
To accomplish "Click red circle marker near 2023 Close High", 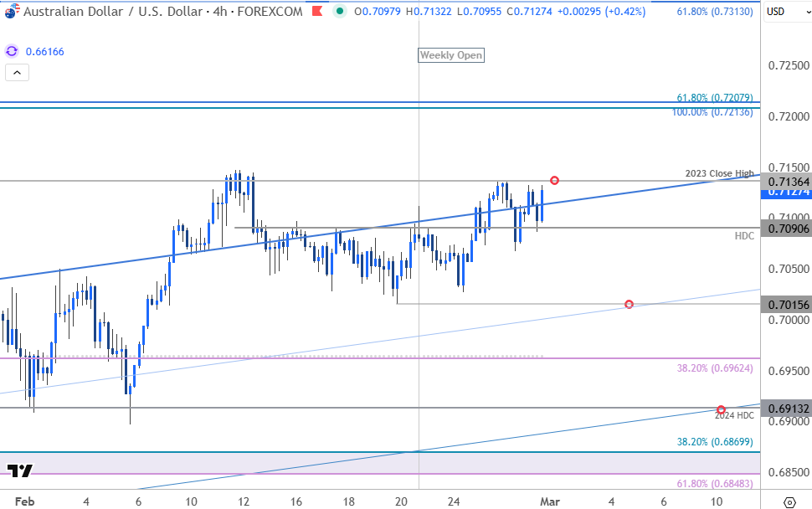I will [x=555, y=180].
